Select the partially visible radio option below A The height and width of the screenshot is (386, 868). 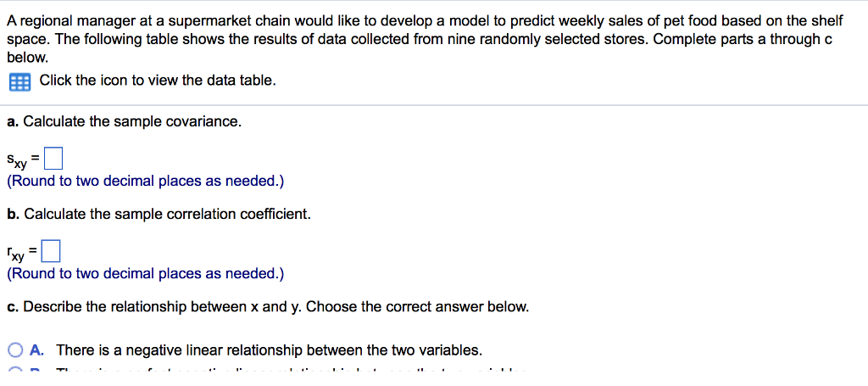tap(16, 371)
